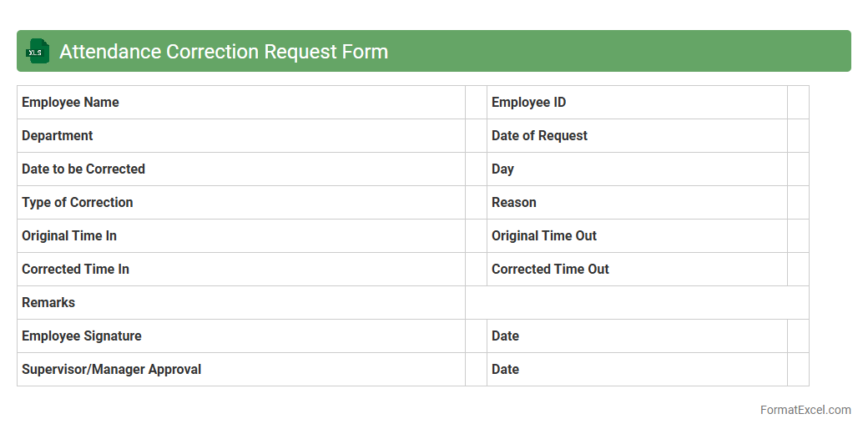Click the Corrected Time In cell
Screen dimensions: 868x434
tap(240, 270)
